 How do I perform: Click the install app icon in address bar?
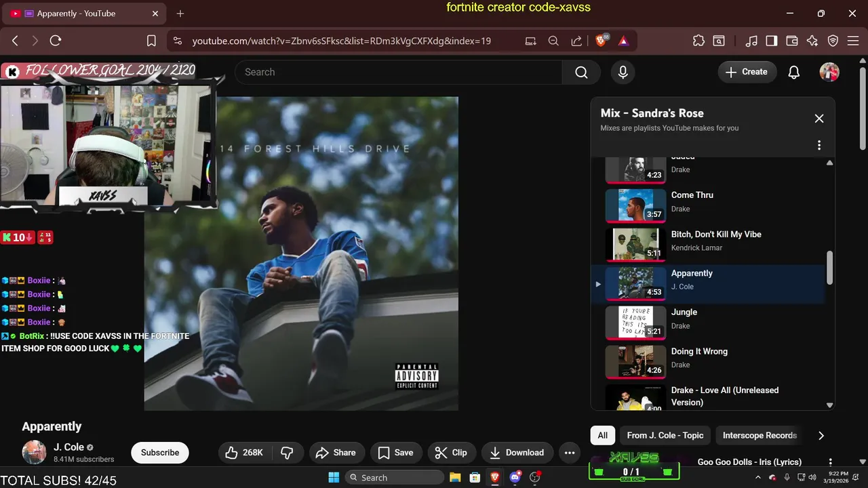click(530, 41)
